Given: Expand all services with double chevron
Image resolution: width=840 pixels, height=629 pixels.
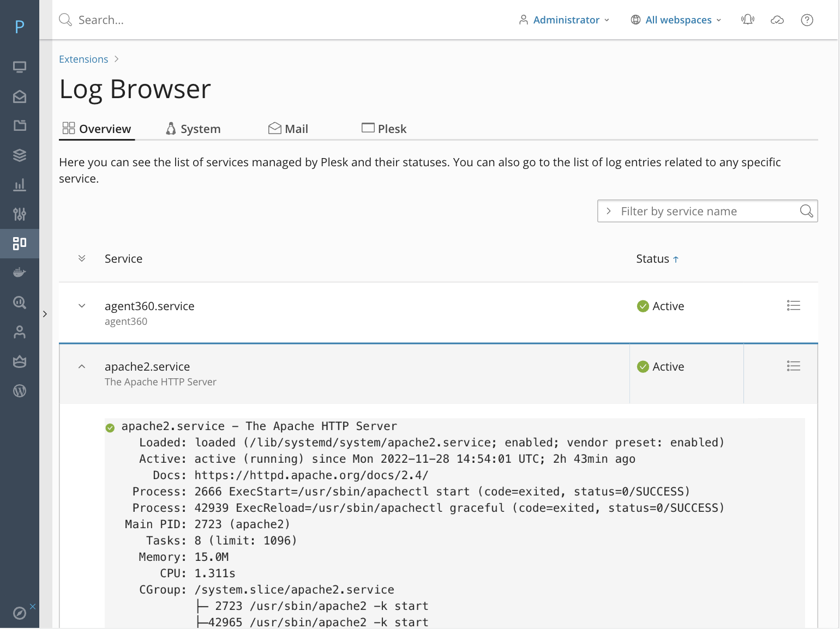Looking at the screenshot, I should point(82,258).
